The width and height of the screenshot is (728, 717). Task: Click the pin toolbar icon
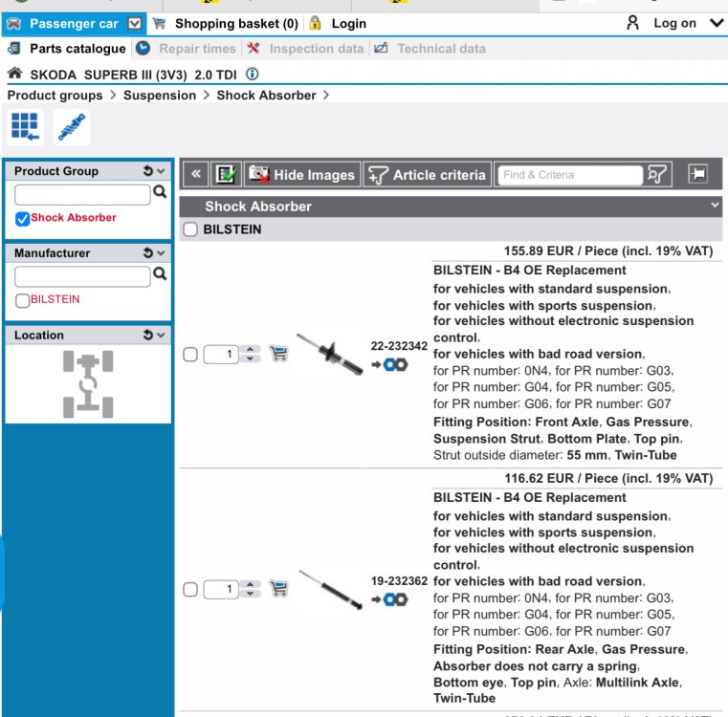697,174
